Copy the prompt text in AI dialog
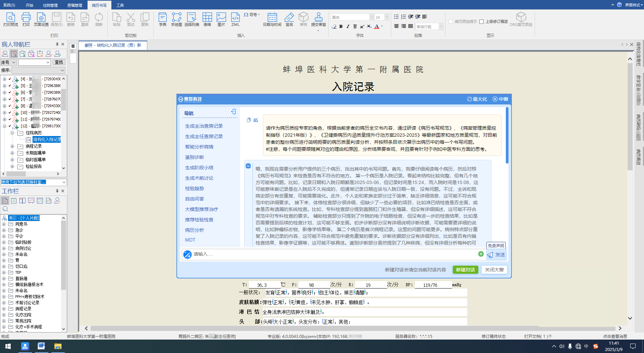This screenshot has width=644, height=353. 249,120
